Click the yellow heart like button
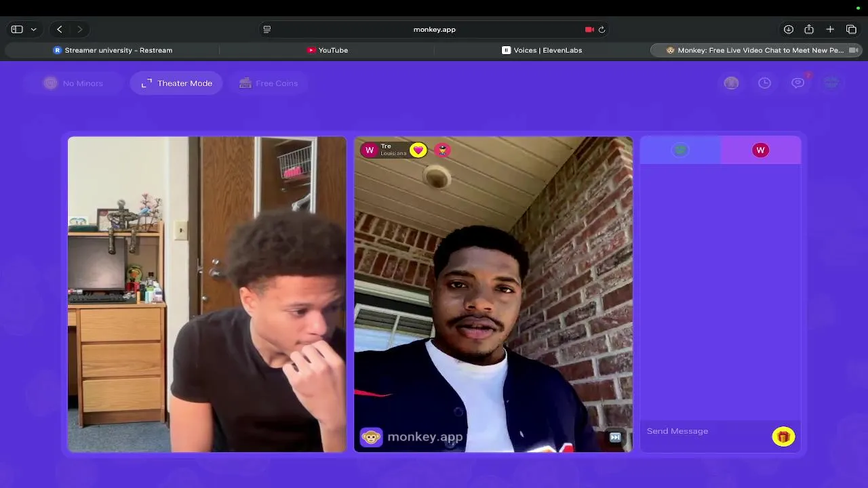The height and width of the screenshot is (488, 868). [418, 150]
